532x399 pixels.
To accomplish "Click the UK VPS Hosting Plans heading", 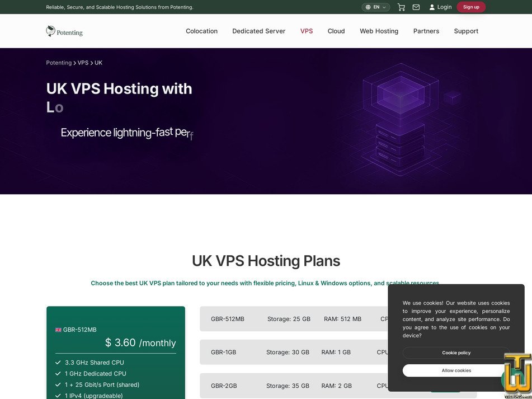I will point(266,261).
